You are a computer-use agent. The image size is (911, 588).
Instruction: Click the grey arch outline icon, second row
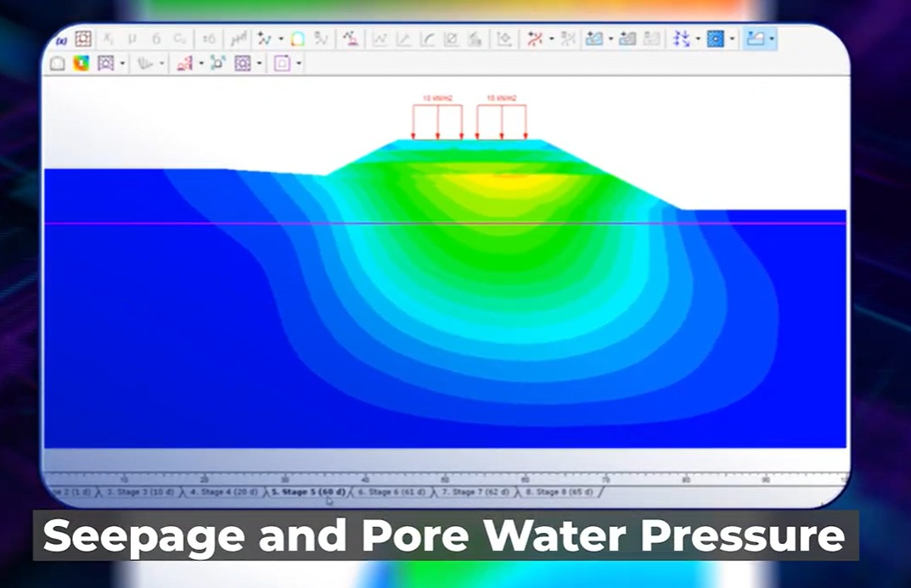point(58,63)
